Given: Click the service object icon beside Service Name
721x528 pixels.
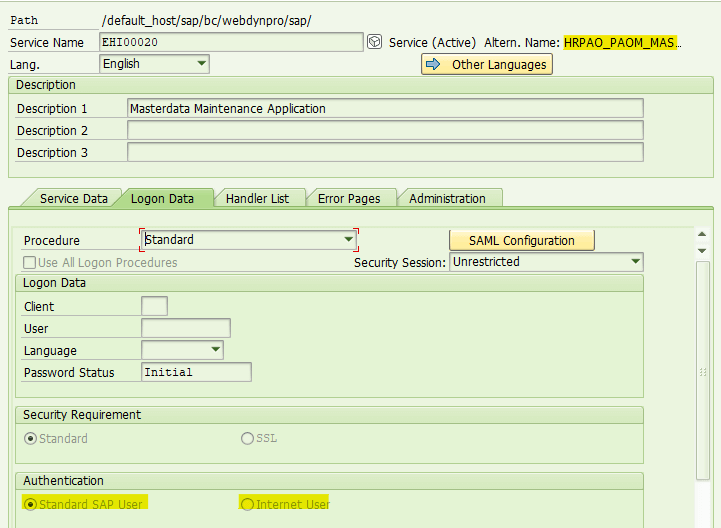Looking at the screenshot, I should pos(374,42).
